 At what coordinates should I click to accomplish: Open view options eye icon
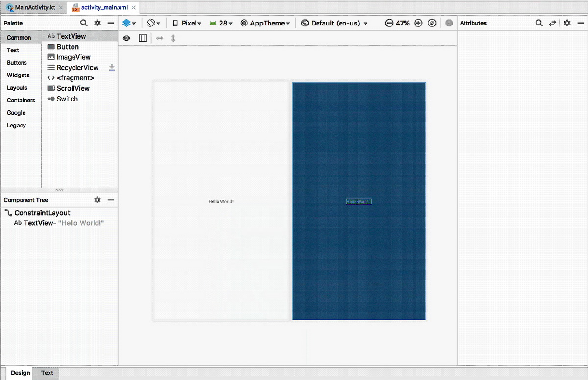[x=127, y=38]
